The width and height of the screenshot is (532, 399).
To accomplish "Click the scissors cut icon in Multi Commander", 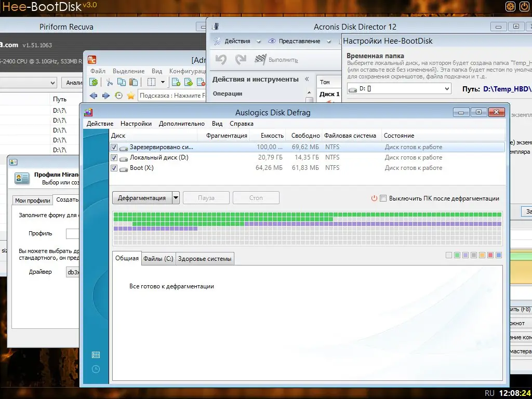I will click(x=109, y=82).
